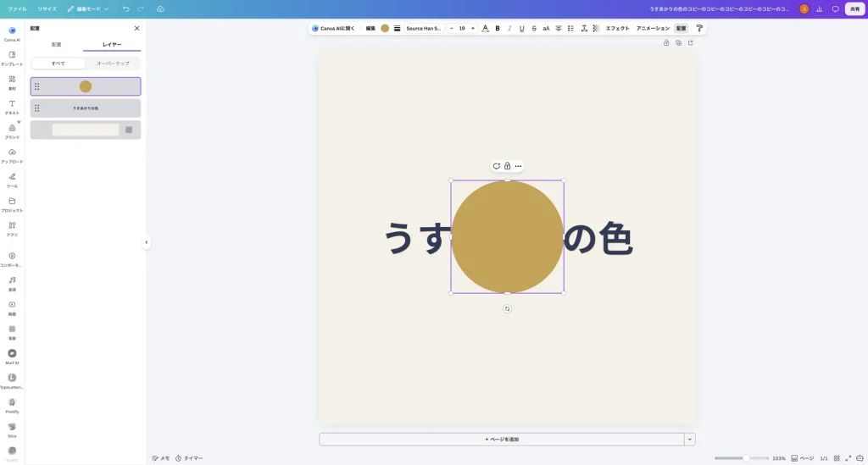Open the text alignment options

[559, 28]
